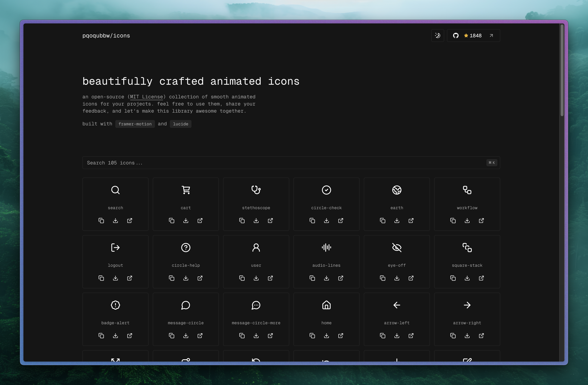Click 'beautifully crafted animated icons' heading
Viewport: 588px width, 385px height.
(191, 81)
